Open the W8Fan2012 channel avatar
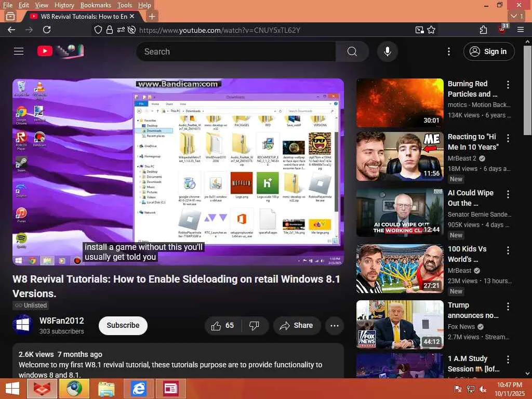This screenshot has width=532, height=399. tap(23, 325)
